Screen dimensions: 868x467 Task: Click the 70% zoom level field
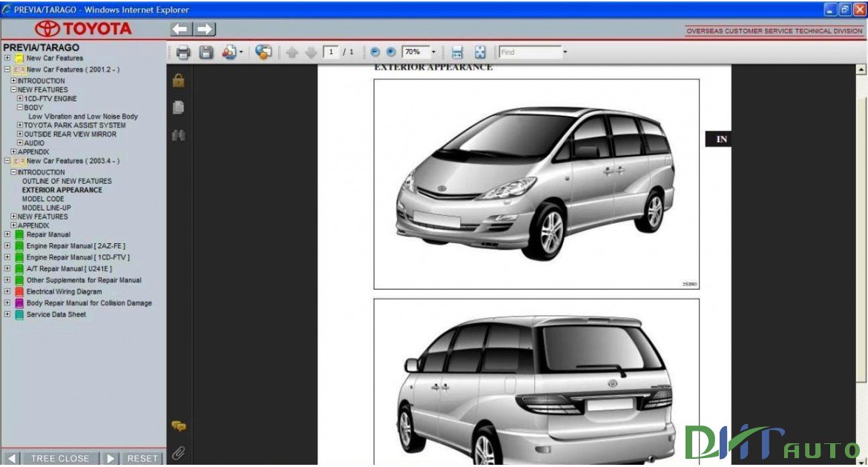click(x=415, y=52)
